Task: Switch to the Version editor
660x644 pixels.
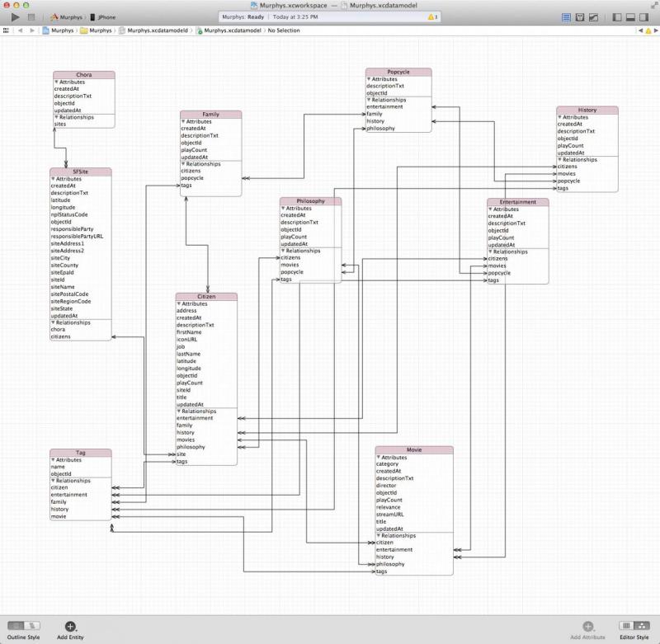Action: [593, 16]
